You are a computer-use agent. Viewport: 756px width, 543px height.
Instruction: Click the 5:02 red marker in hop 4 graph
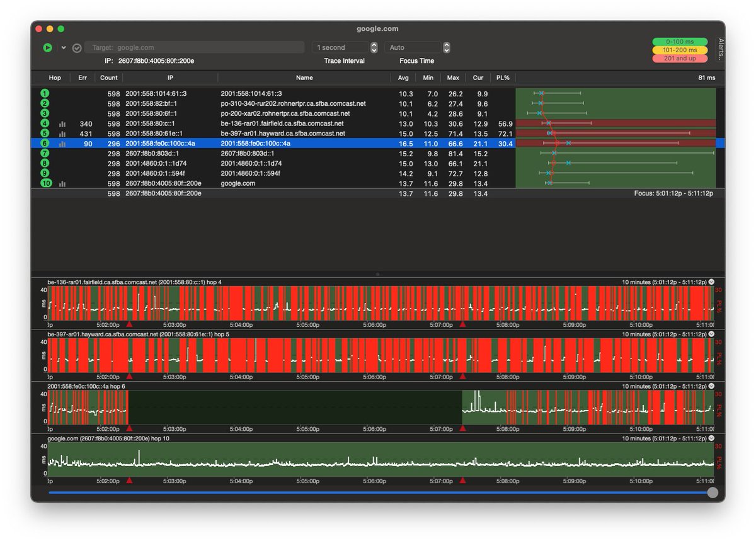(129, 324)
